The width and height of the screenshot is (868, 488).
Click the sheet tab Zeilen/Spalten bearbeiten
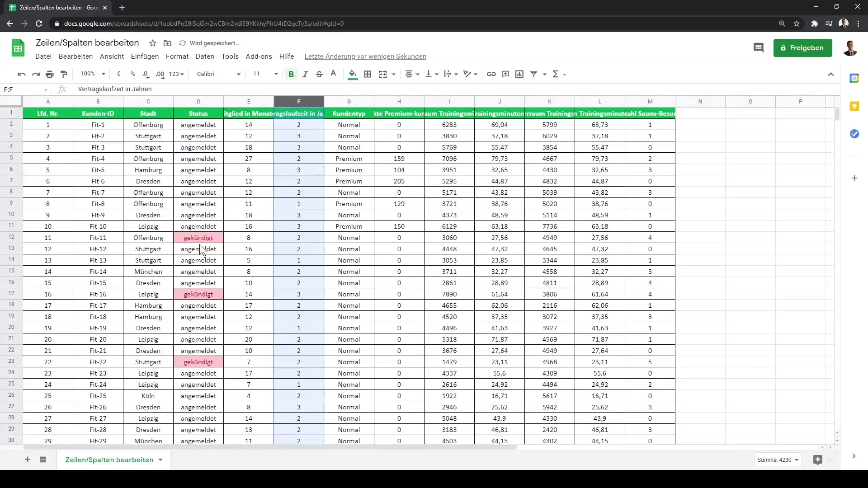tap(109, 460)
